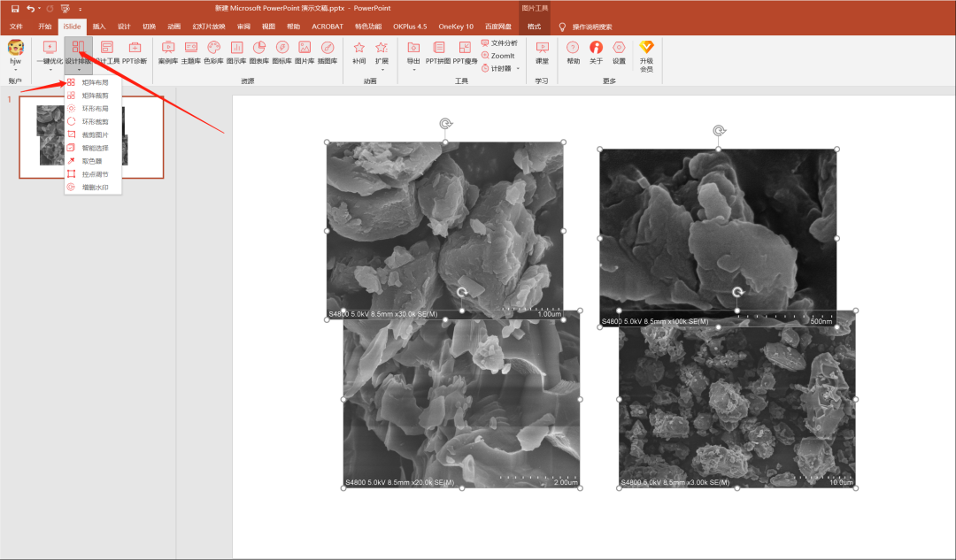The image size is (956, 560).
Task: Choose 取色器 eyedropper from the menu
Action: (93, 161)
